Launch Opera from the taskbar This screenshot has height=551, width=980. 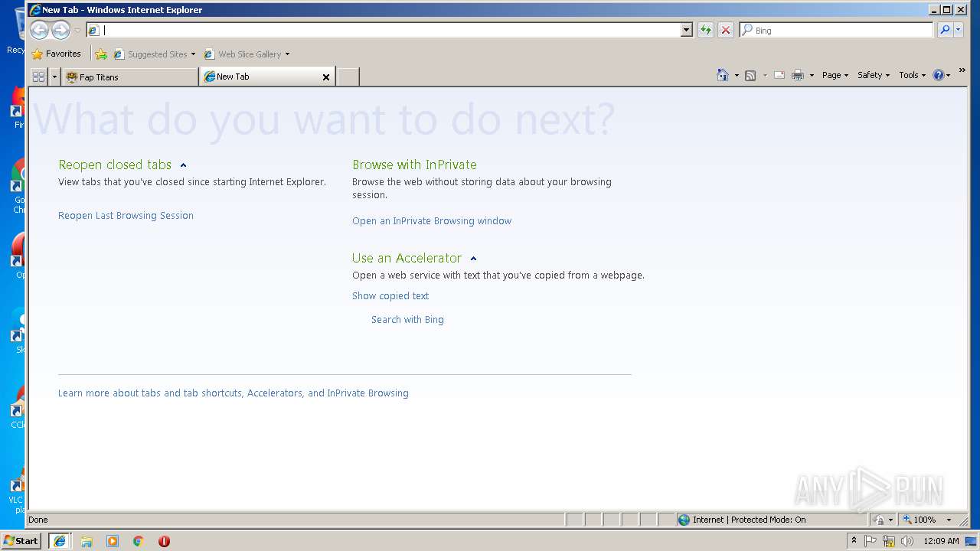coord(164,541)
